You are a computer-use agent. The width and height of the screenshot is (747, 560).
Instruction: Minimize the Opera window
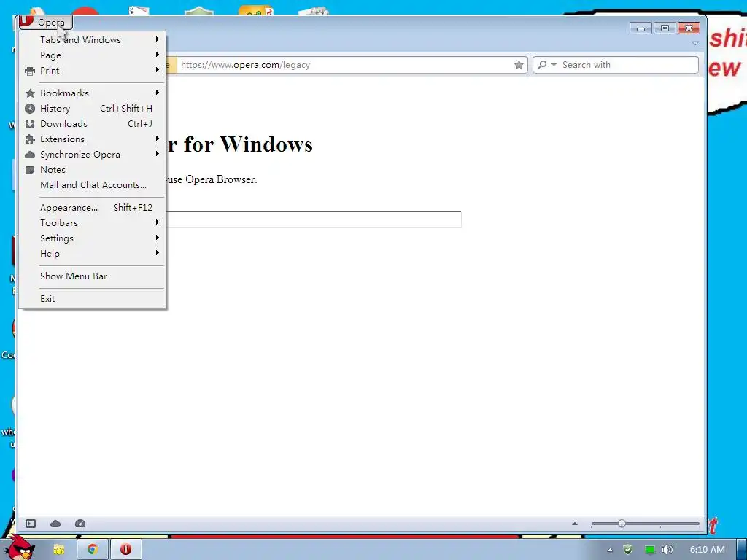click(640, 28)
